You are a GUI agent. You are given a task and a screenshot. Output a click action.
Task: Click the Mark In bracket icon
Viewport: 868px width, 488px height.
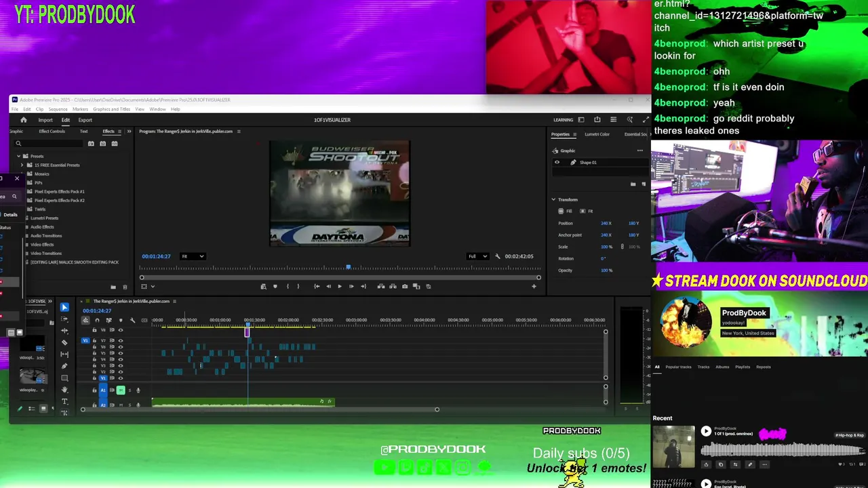(288, 286)
